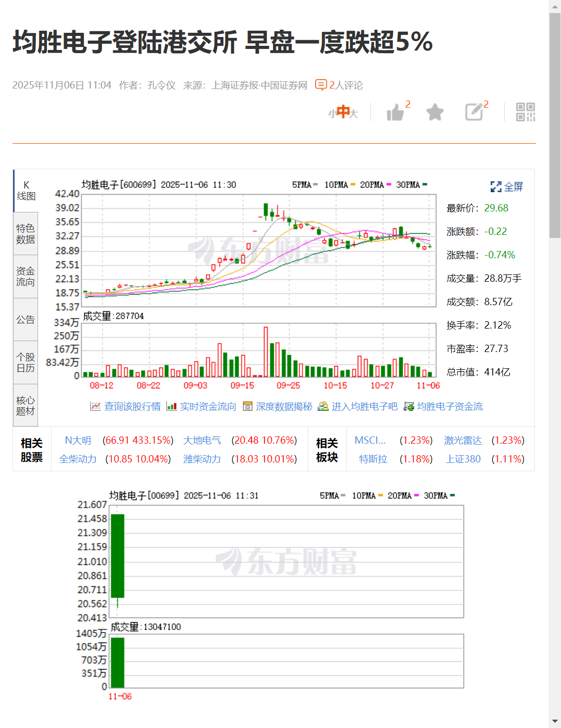Click the 00699 Hong Kong chart image
Screen dimensions: 561x728
pyautogui.click(x=270, y=595)
